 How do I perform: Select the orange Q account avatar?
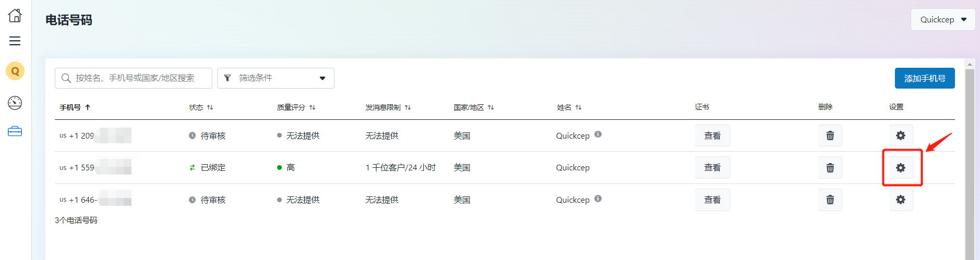click(x=15, y=71)
